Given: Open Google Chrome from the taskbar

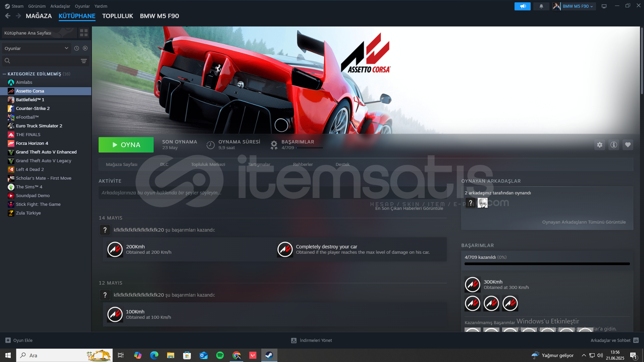Looking at the screenshot, I should click(236, 355).
